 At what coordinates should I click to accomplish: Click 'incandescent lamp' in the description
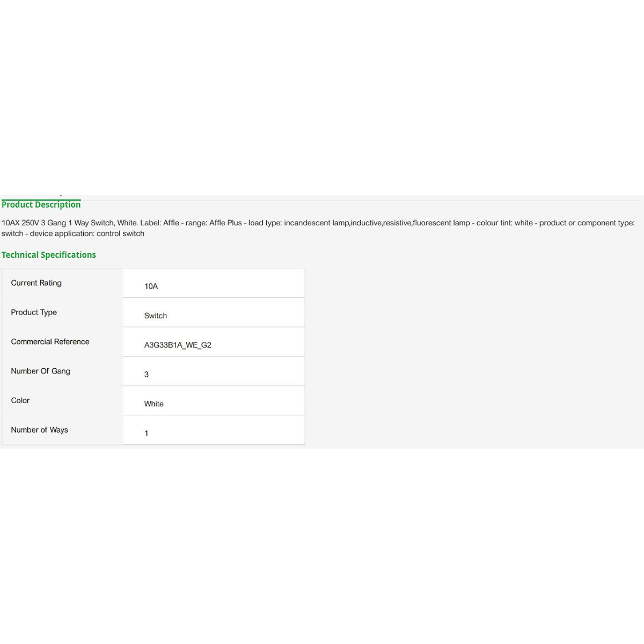[317, 223]
